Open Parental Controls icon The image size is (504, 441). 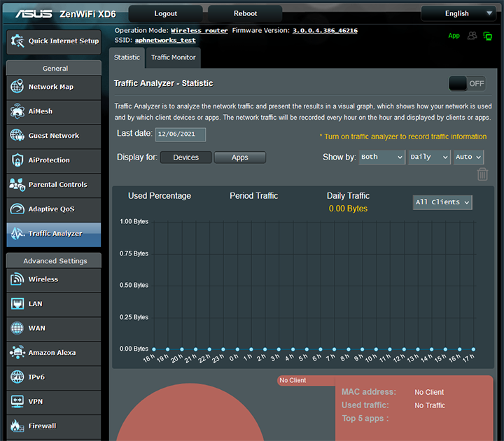tap(17, 185)
